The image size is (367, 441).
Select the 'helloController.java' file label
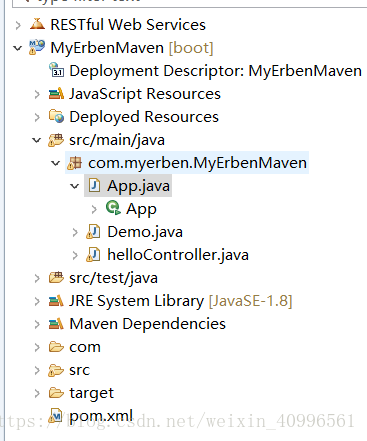click(178, 255)
